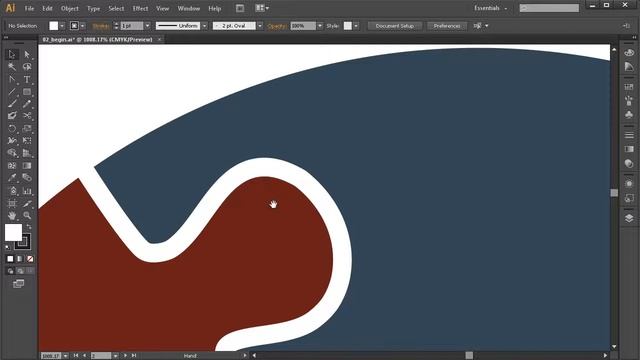Select the Width tool
The height and width of the screenshot is (360, 640).
[x=12, y=141]
